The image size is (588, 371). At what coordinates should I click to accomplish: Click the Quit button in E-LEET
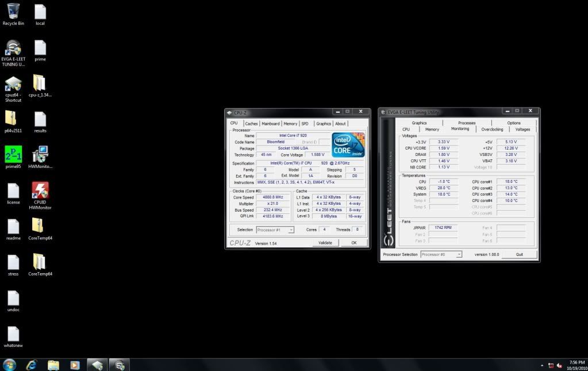(520, 254)
